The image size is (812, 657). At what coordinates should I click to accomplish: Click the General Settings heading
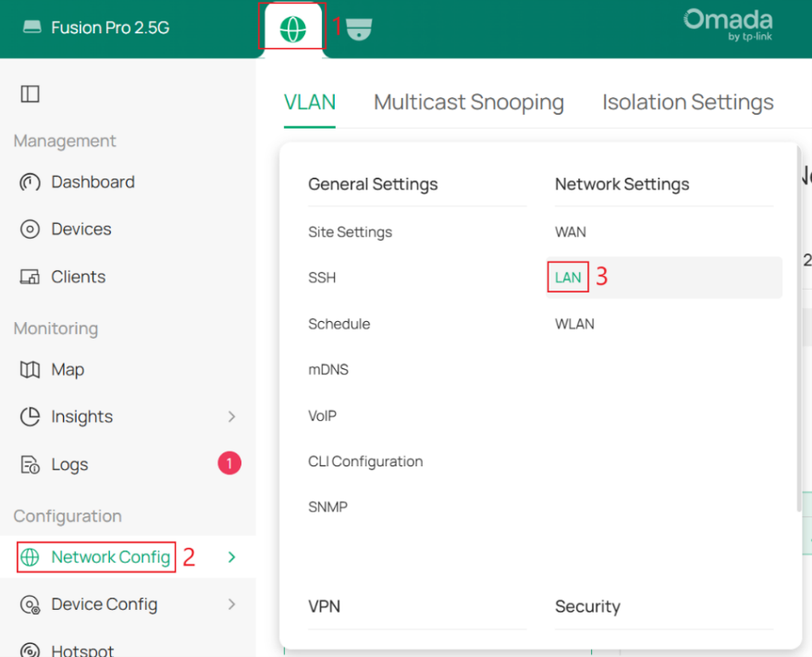[373, 184]
